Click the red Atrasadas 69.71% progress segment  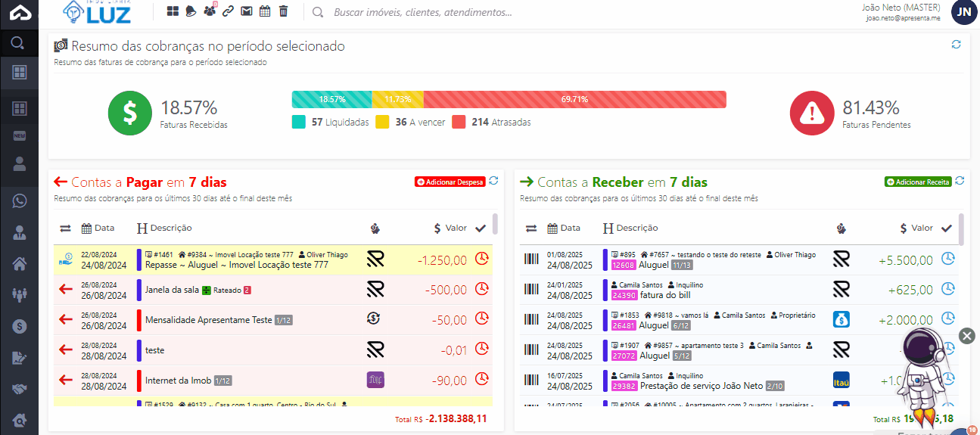(574, 99)
